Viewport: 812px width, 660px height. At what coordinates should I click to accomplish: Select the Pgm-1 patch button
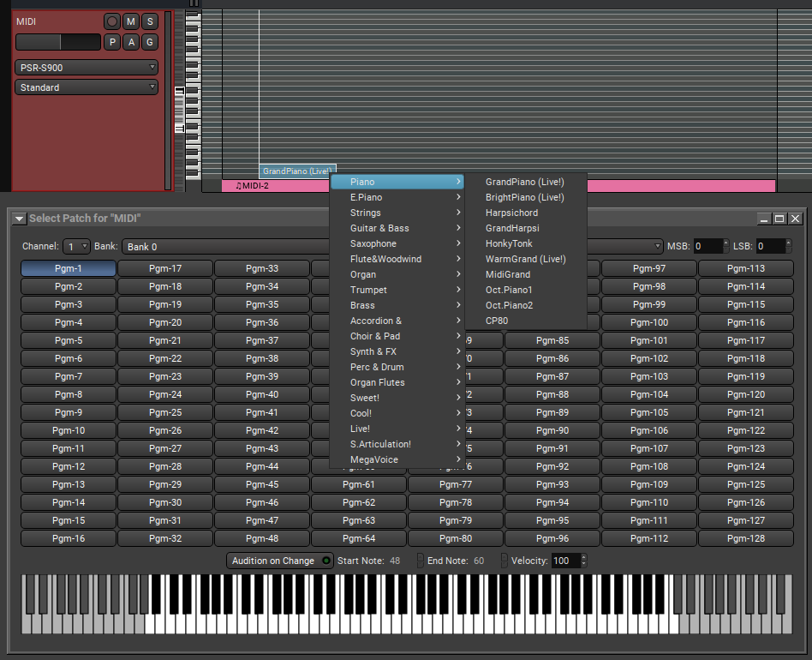click(69, 268)
